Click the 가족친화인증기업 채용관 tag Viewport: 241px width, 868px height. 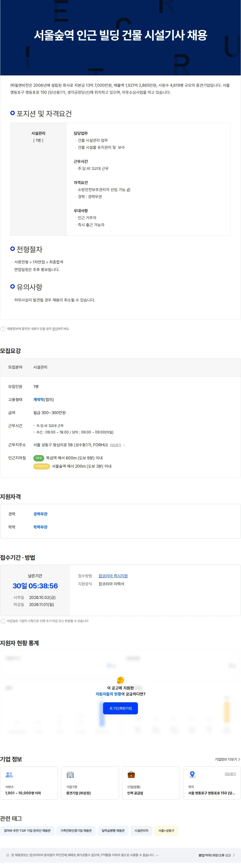76,831
